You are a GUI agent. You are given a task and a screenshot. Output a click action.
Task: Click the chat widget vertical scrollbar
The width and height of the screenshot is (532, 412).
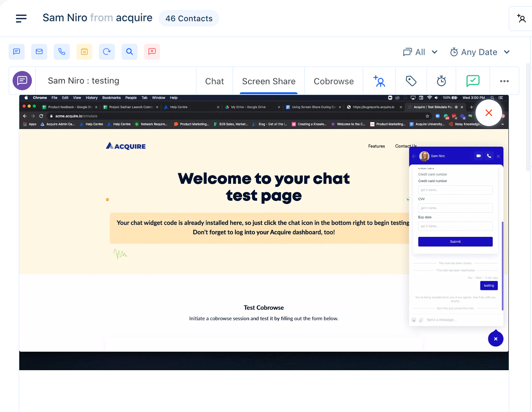(502, 266)
